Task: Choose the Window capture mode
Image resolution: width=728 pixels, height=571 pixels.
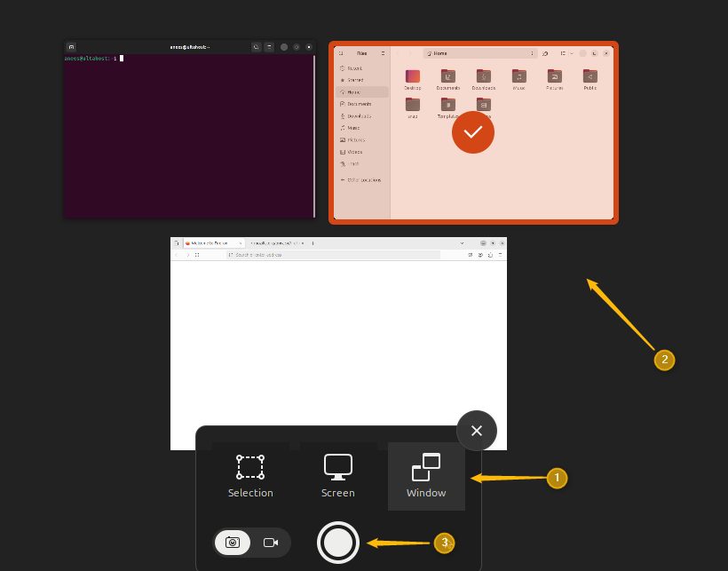Action: pos(426,476)
